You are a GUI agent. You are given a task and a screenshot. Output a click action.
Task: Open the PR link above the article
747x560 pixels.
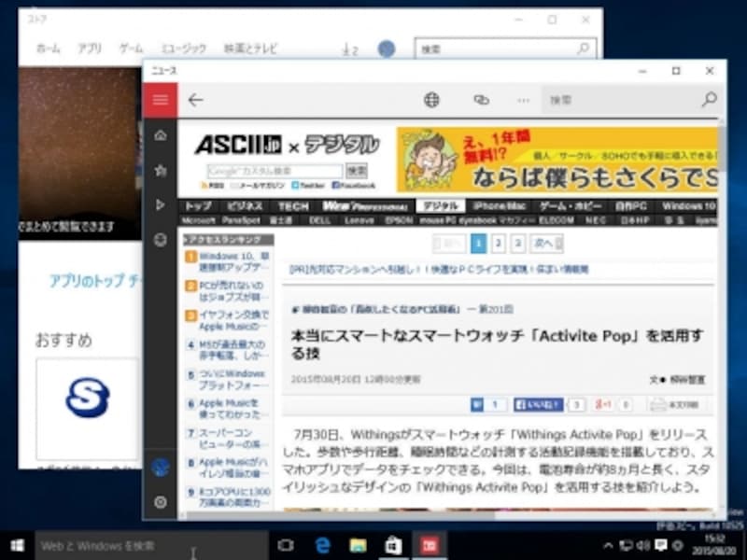click(438, 270)
